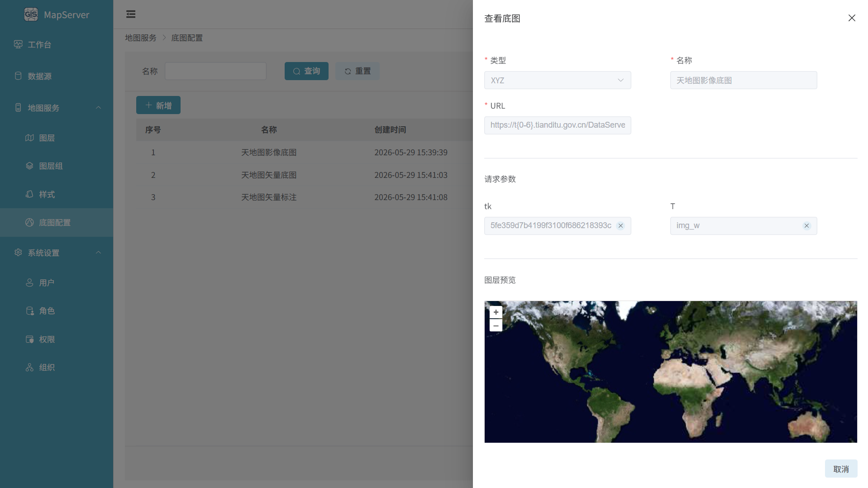Click the 底图配置 breadcrumb item

(x=187, y=38)
